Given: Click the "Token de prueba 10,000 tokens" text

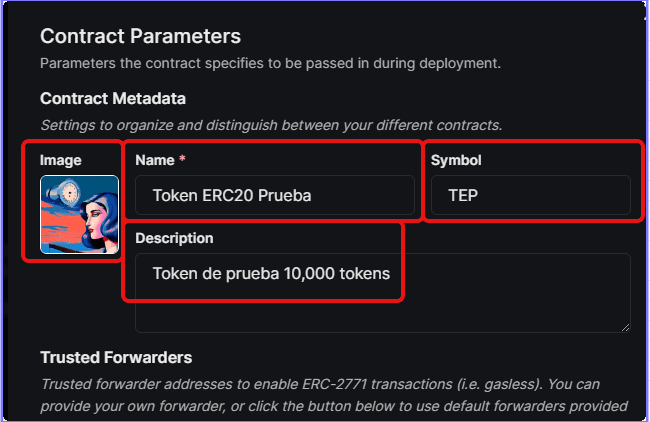Looking at the screenshot, I should [271, 274].
